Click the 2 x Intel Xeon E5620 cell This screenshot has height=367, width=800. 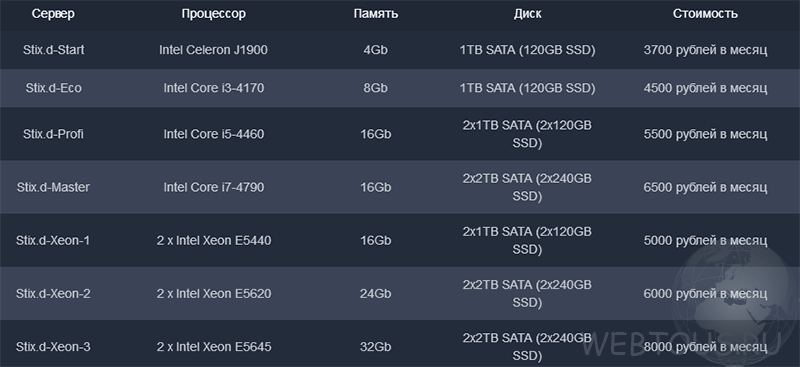click(x=214, y=293)
